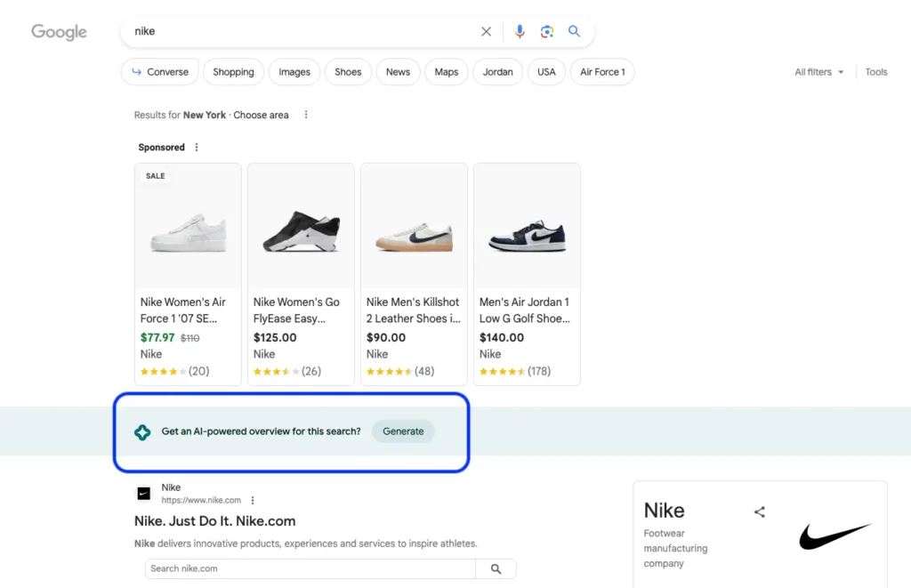Start voice search with microphone icon
The height and width of the screenshot is (588, 911).
(520, 32)
